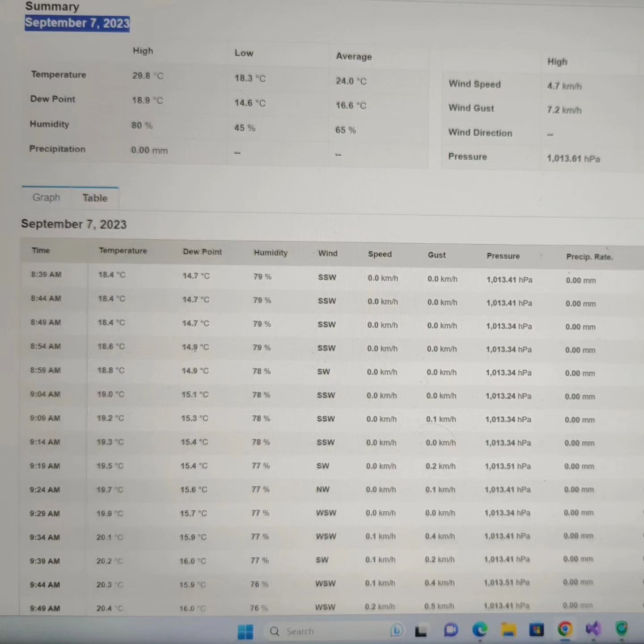The image size is (644, 644).
Task: Click dew point 16.0 °C in 9:39 AM row
Action: [193, 561]
